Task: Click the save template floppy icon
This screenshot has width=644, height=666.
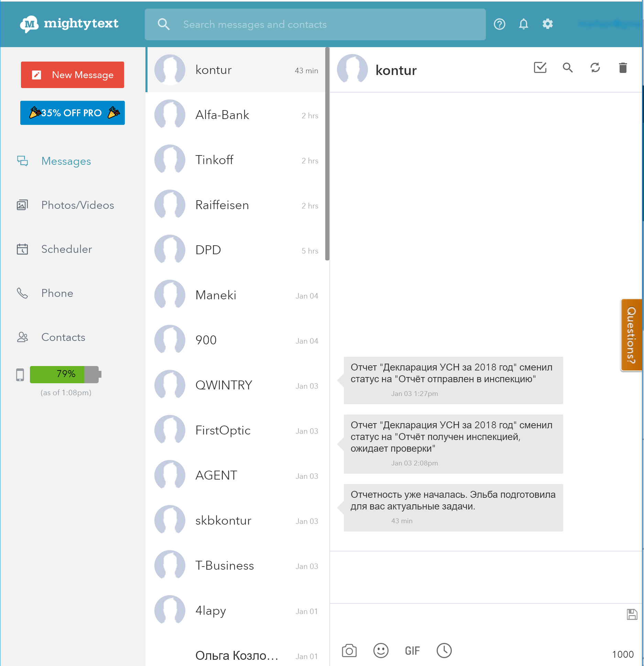Action: [632, 614]
